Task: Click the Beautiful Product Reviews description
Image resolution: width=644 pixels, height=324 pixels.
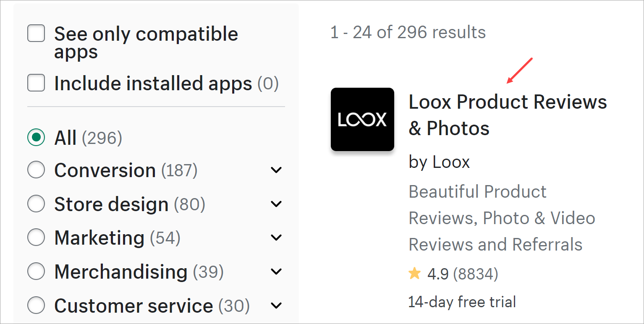Action: pyautogui.click(x=502, y=218)
